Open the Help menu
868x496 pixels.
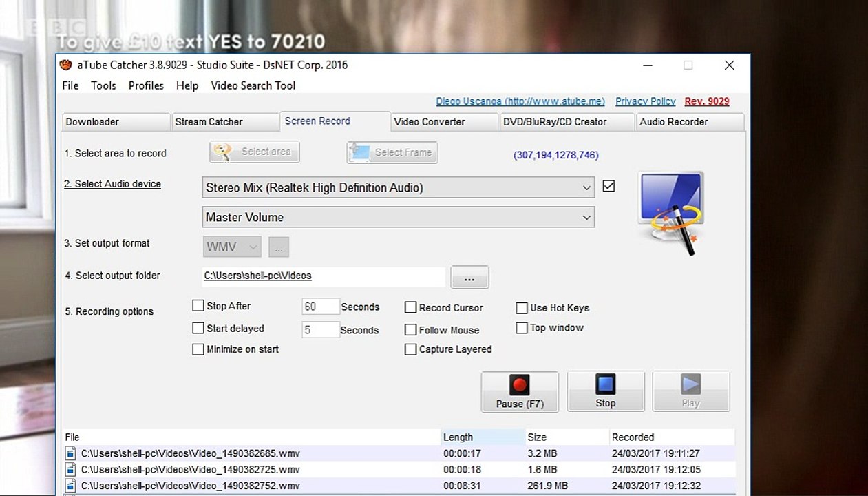click(187, 85)
